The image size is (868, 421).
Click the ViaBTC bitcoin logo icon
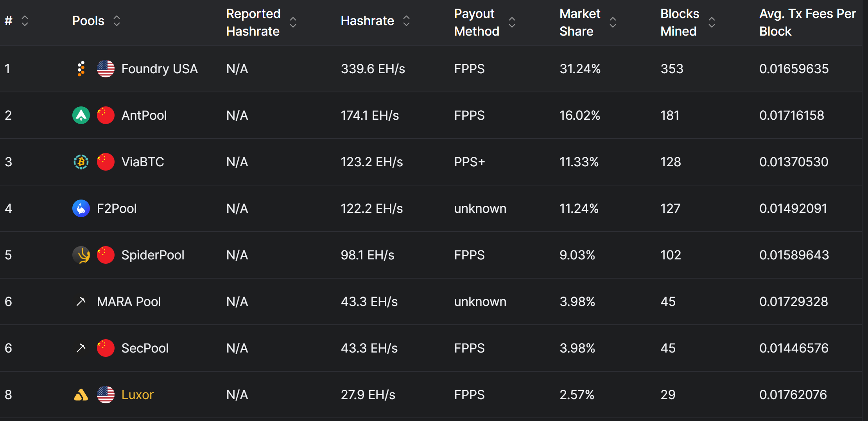81,162
